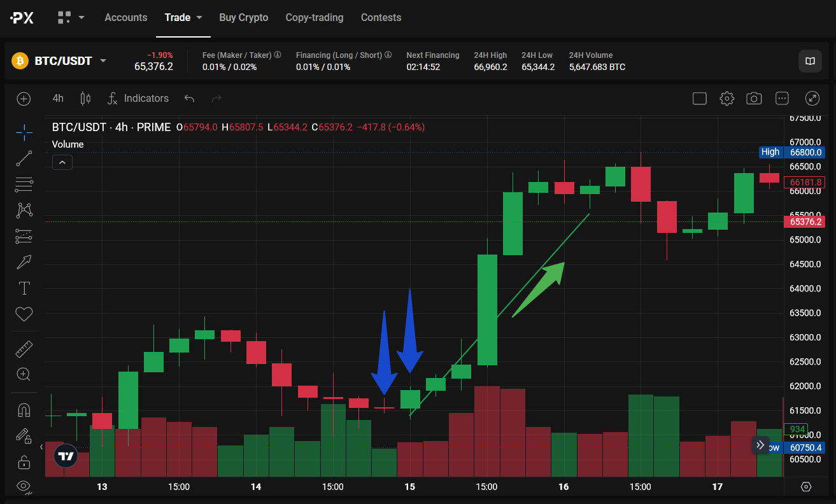836x504 pixels.
Task: Click the 24H Low value 65,344.2
Action: (538, 67)
